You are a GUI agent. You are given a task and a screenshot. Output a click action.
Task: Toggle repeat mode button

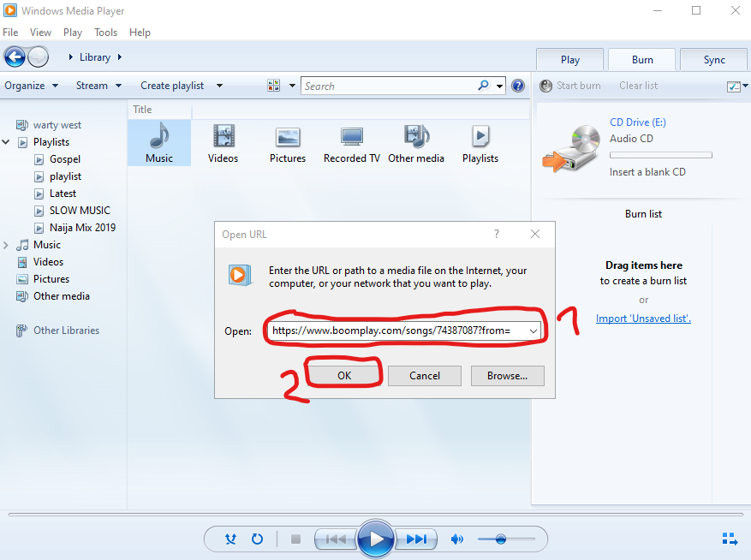tap(257, 539)
